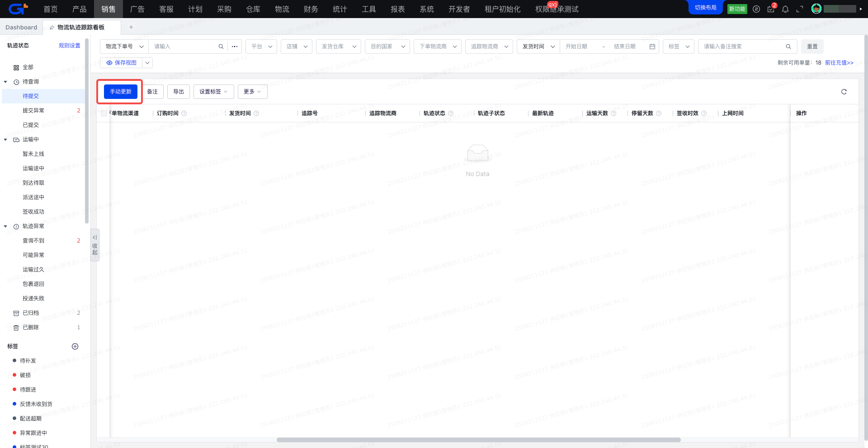Open the 店铺 dropdown
Image resolution: width=868 pixels, height=448 pixels.
tap(297, 47)
